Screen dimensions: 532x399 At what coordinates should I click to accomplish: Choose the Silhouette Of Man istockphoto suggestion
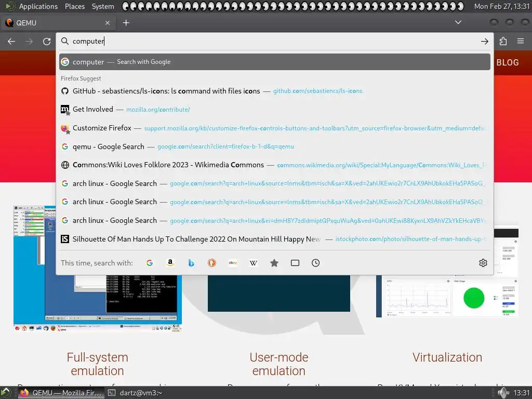274,239
